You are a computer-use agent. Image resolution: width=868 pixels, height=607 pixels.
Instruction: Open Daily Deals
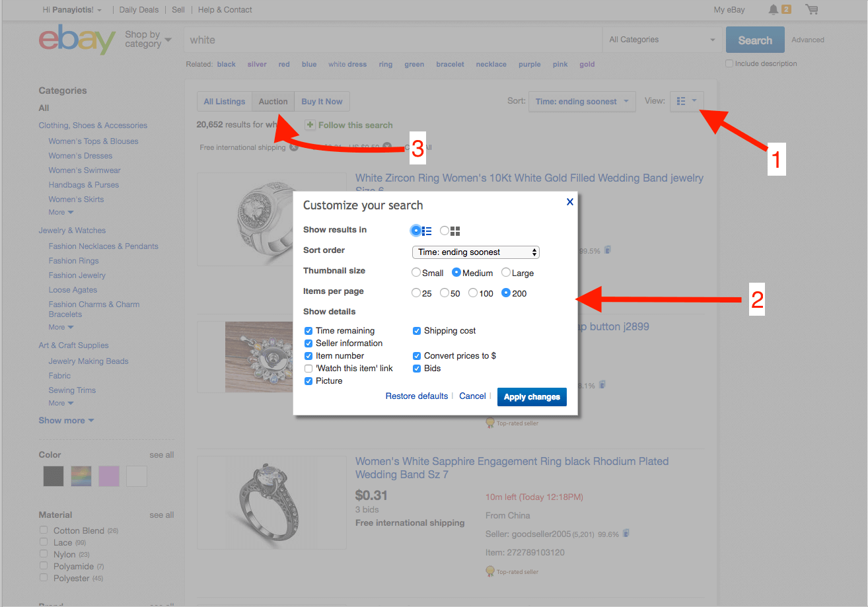(139, 10)
